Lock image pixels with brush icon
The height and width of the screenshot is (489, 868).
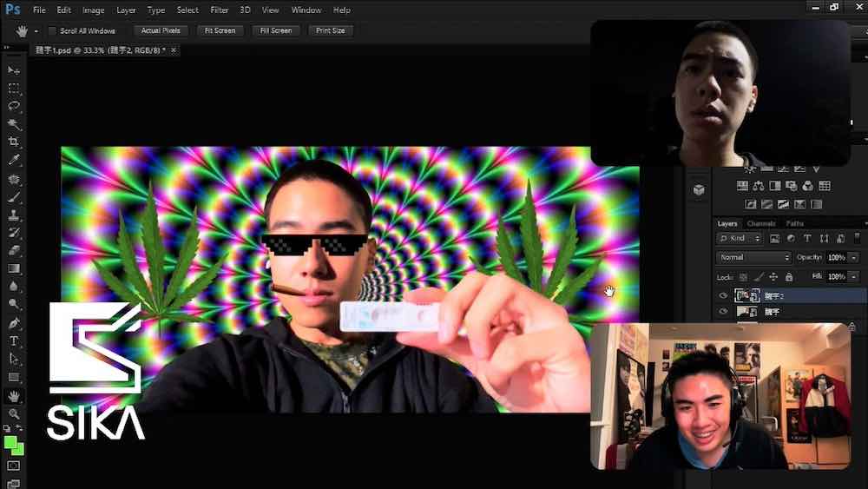[x=759, y=277]
